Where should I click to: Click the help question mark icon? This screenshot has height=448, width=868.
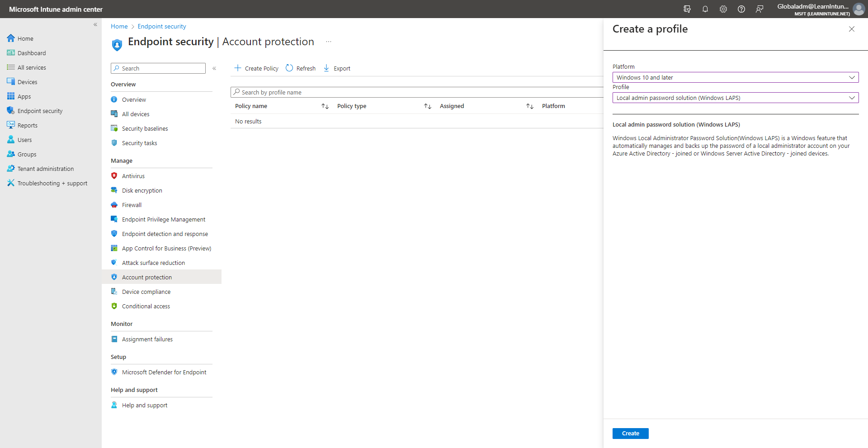741,9
